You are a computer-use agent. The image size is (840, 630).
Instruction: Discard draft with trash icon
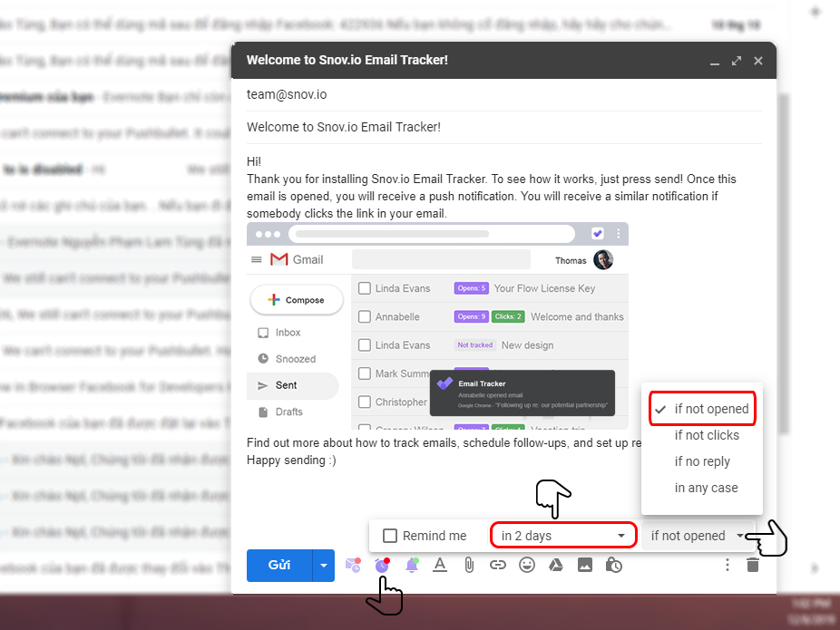[753, 565]
